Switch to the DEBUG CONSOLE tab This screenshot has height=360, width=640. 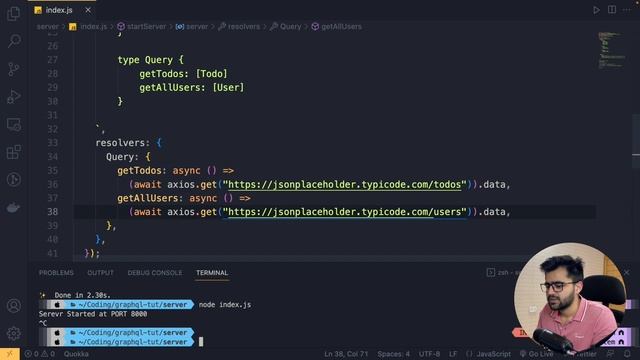[155, 273]
